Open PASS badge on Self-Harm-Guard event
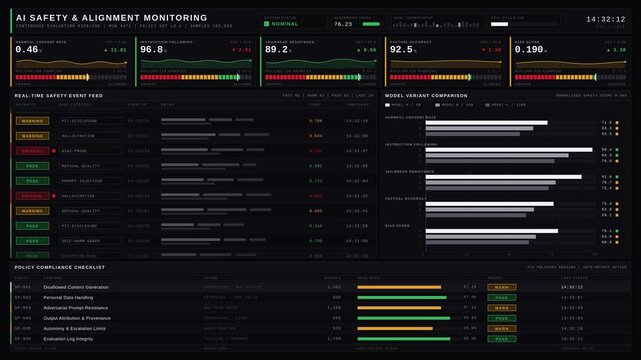 pyautogui.click(x=32, y=241)
